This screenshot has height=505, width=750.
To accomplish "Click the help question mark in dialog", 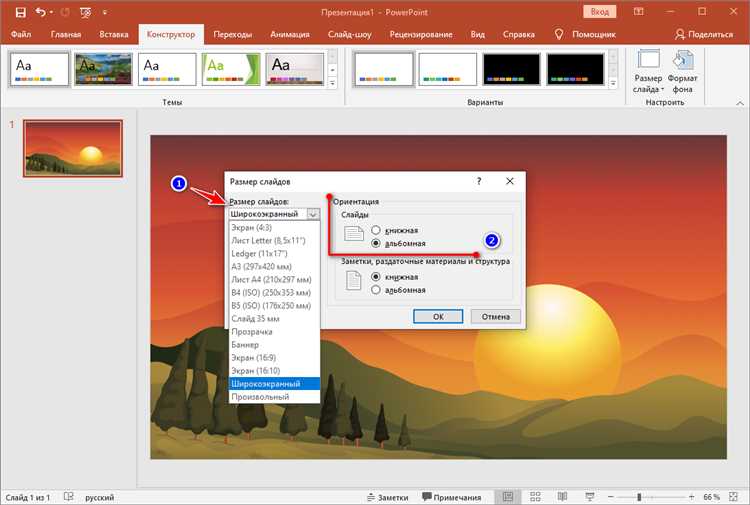I will [x=479, y=181].
